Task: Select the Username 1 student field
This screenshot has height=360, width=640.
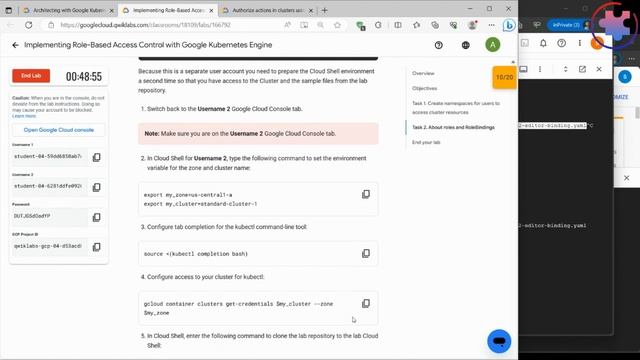Action: point(49,157)
